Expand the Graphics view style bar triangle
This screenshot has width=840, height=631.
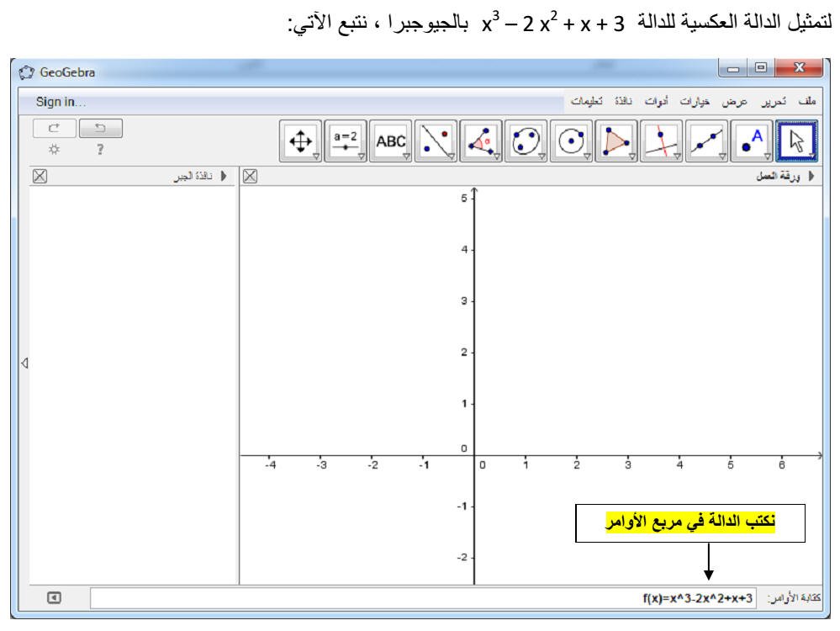811,176
